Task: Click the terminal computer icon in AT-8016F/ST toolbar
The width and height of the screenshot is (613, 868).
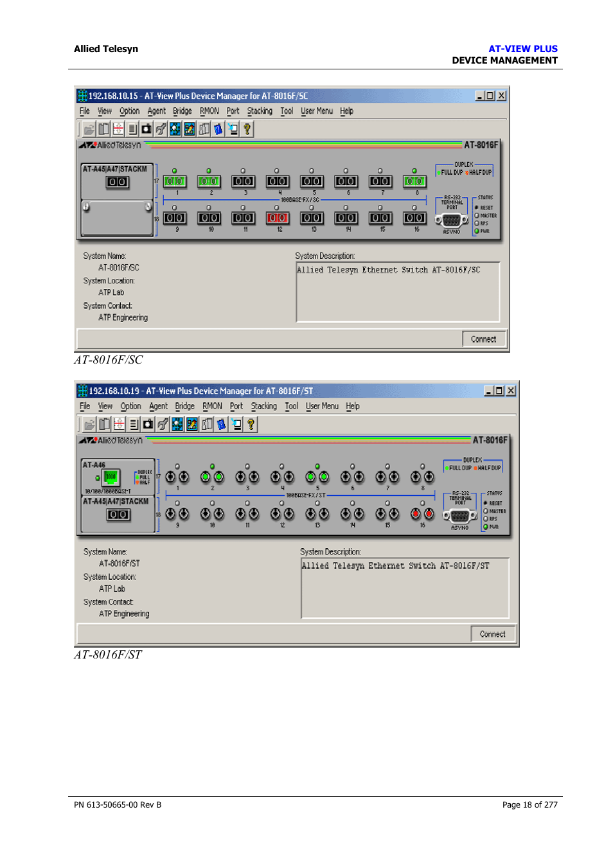Action: point(236,424)
